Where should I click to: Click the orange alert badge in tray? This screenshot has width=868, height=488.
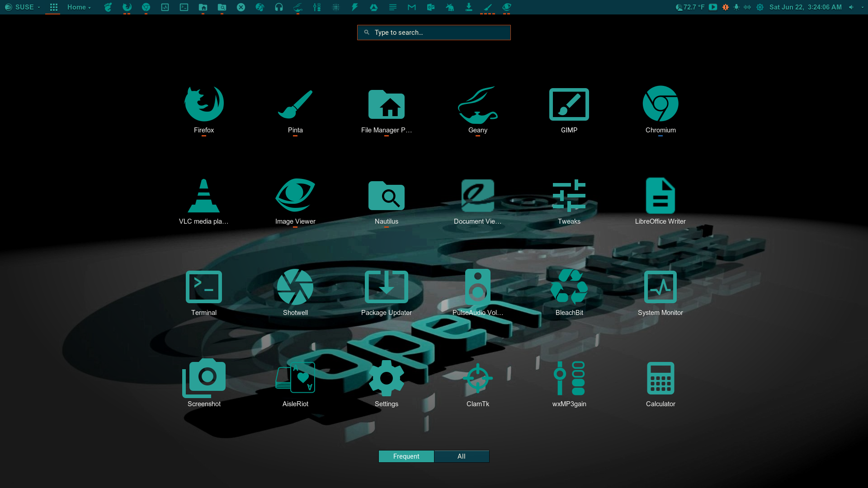pos(726,7)
